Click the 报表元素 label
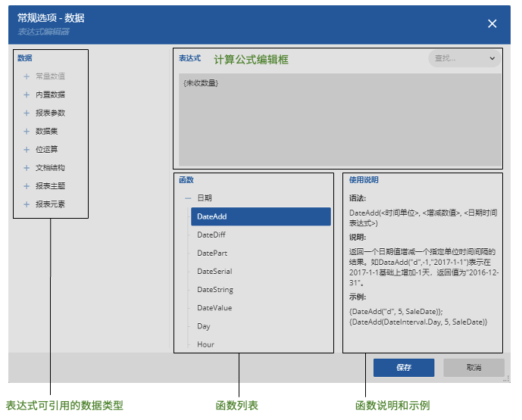 [x=50, y=204]
